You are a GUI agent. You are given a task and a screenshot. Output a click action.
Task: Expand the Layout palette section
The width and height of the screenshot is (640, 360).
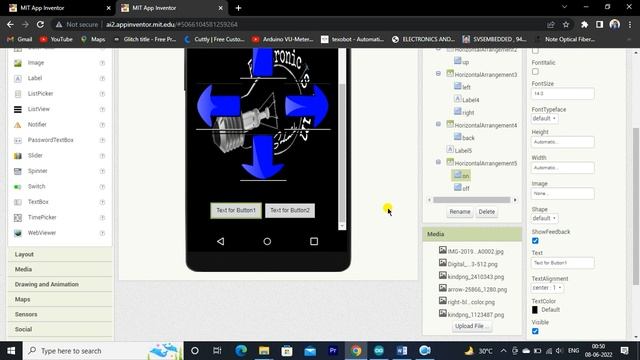pyautogui.click(x=60, y=254)
